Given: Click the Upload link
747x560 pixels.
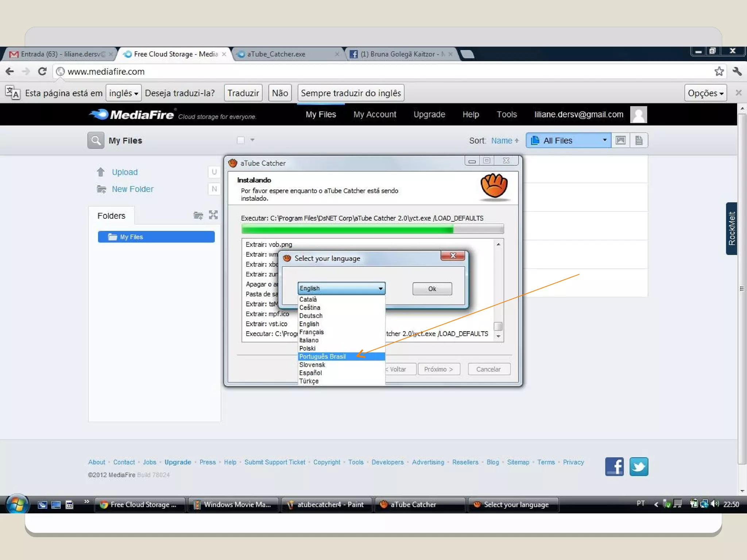Looking at the screenshot, I should (124, 172).
